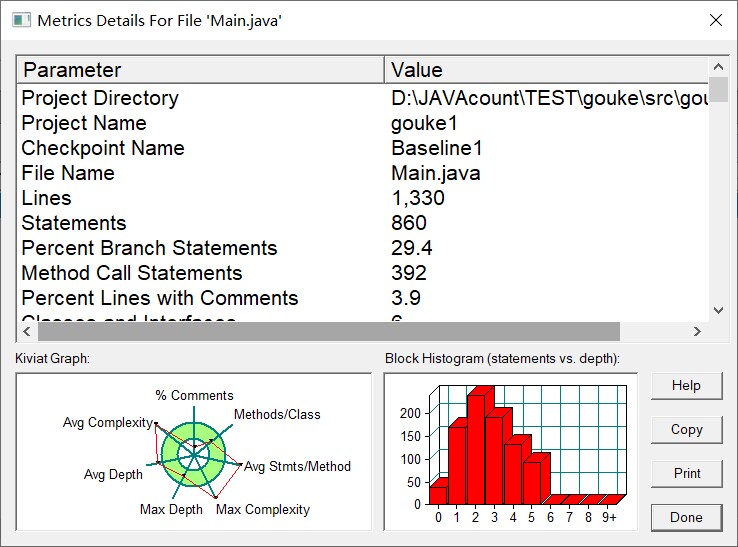Click the Max Depth axis label

tap(171, 509)
